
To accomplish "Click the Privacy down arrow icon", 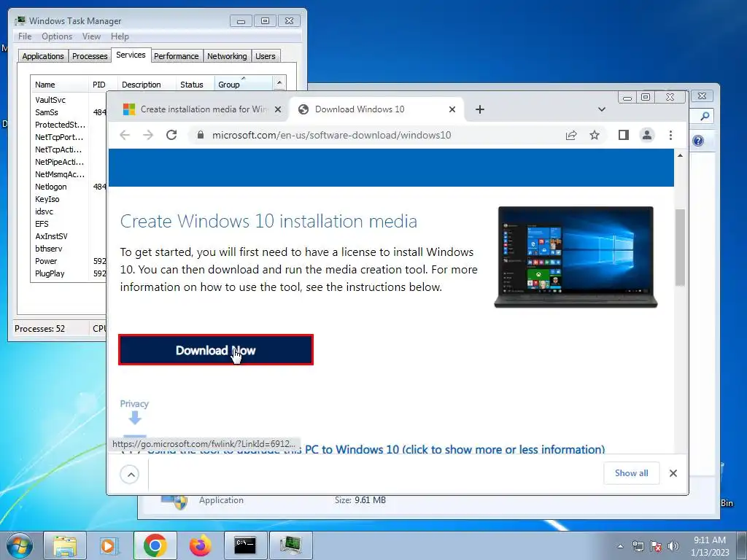I will pyautogui.click(x=135, y=418).
